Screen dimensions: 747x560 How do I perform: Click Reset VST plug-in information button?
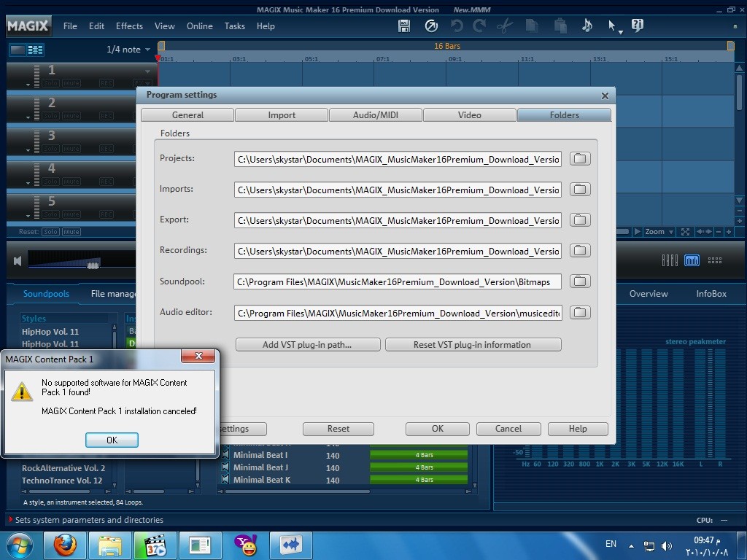point(473,345)
